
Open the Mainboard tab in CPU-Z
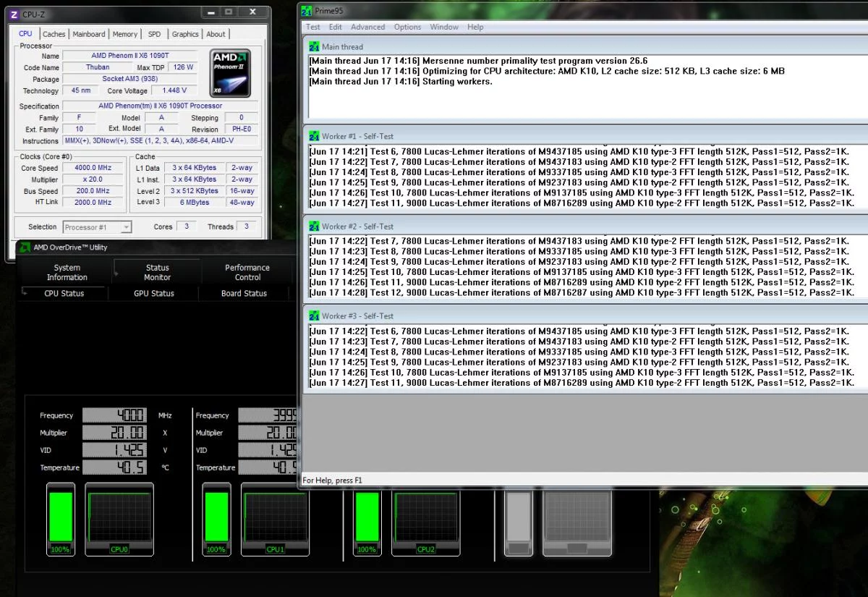[89, 34]
